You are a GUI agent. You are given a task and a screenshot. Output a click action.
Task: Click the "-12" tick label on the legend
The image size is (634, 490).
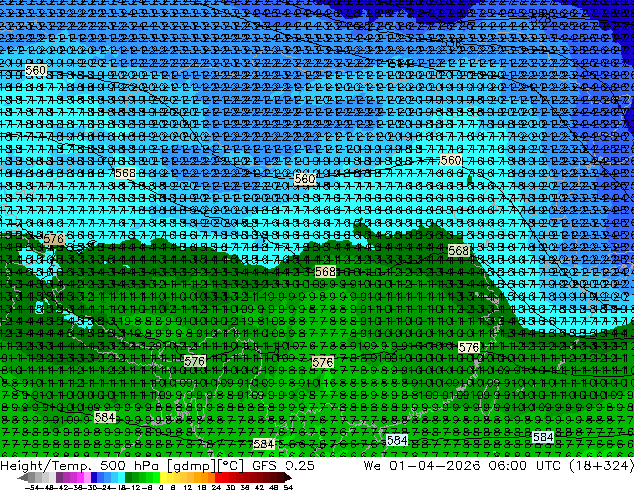(135, 488)
